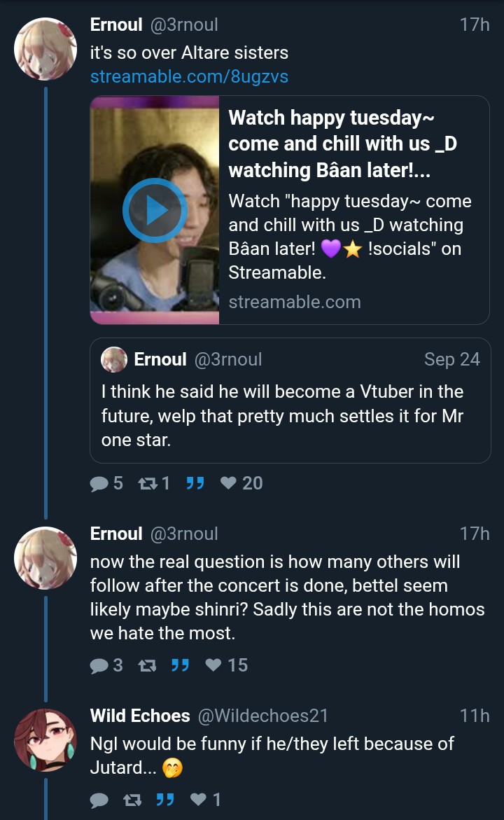Open the streamable.com/8ugzvs link
Screen dimensions: 504x820
click(189, 76)
